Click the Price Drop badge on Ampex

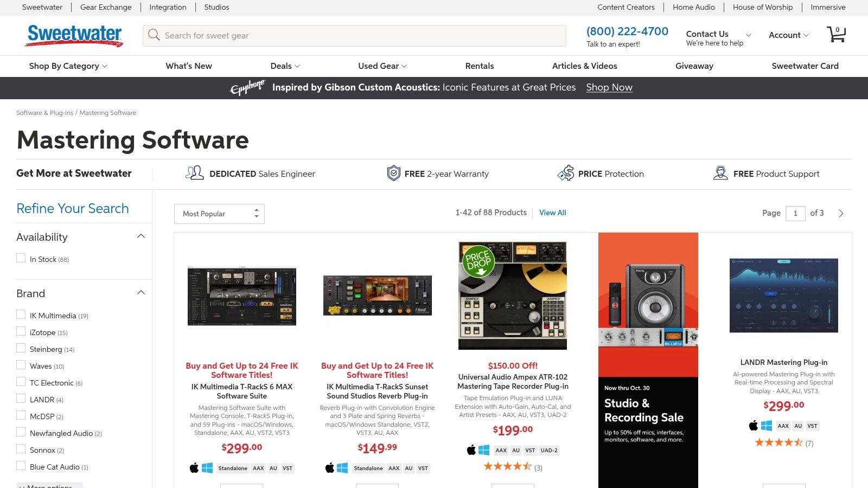coord(478,261)
